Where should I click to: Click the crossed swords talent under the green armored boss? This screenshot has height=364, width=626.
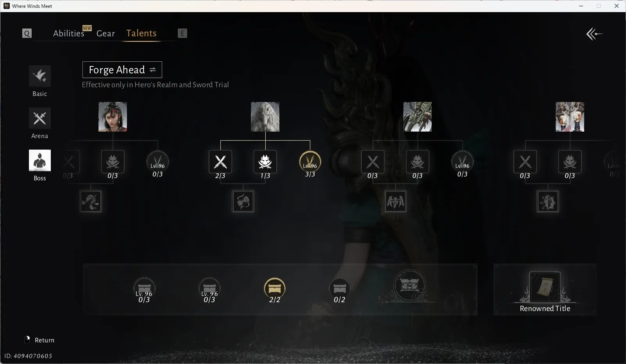tap(373, 161)
